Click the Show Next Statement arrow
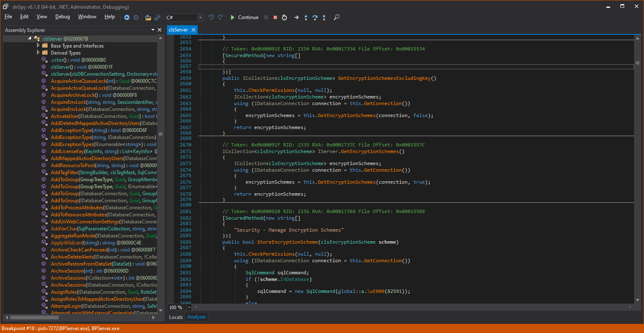Viewport: 644px width, 333px height. click(x=296, y=17)
